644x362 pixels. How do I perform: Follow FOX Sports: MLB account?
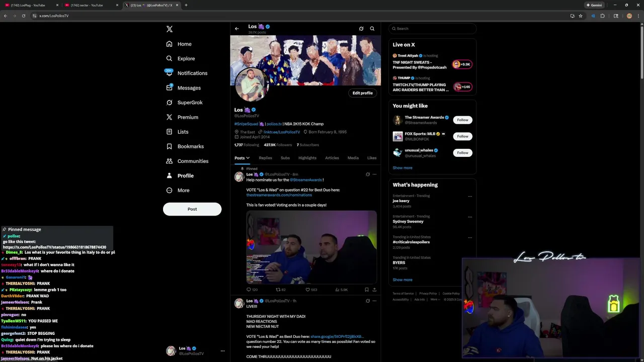tap(463, 136)
